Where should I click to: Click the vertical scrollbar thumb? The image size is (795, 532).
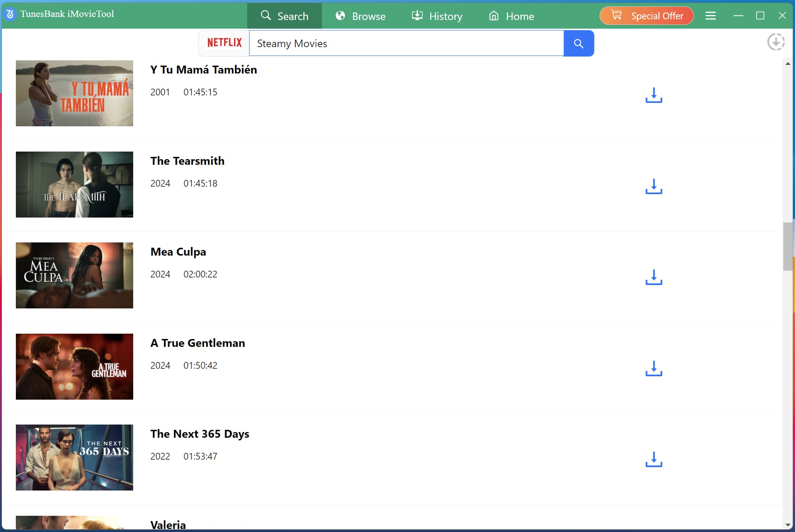(787, 247)
